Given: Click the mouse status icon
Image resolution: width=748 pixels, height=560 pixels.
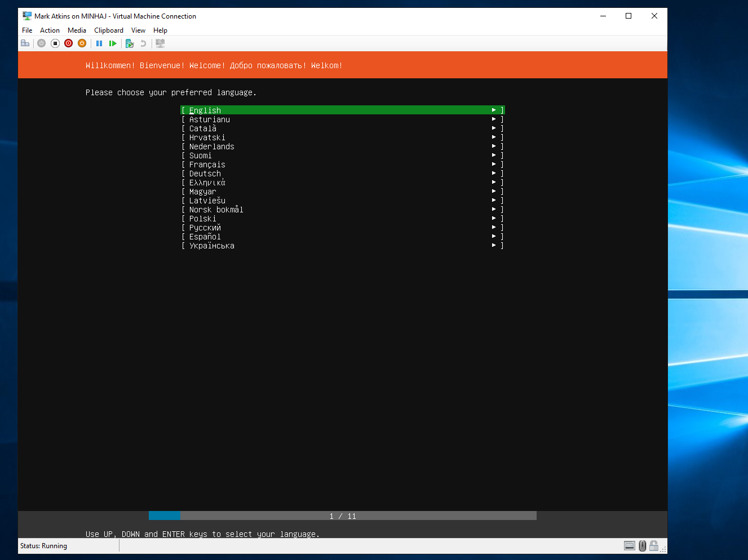Looking at the screenshot, I should (x=642, y=545).
